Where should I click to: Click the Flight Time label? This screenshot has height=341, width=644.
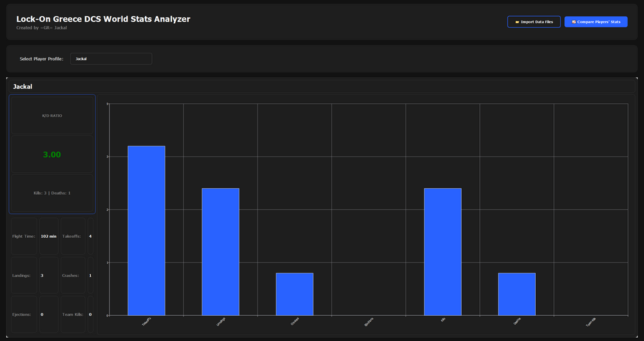24,237
